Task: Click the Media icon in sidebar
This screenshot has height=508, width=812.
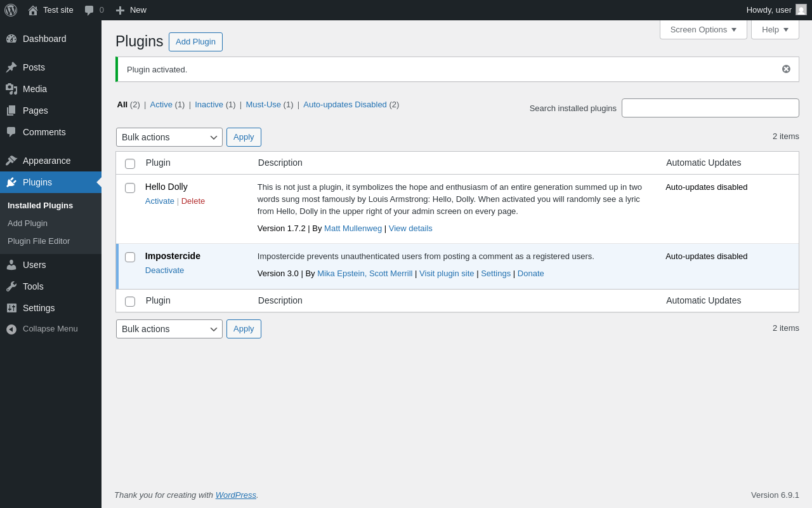Action: pos(11,89)
